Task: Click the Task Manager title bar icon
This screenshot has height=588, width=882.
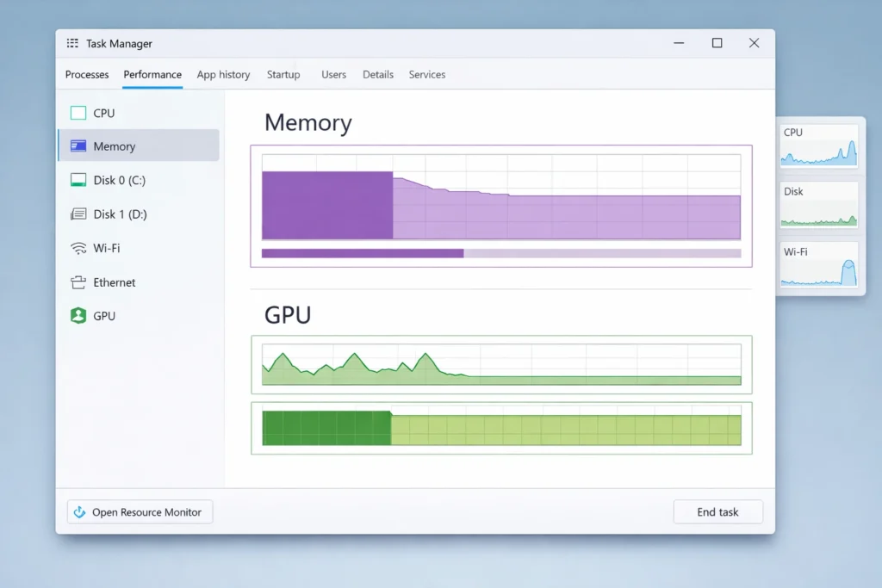Action: (x=71, y=43)
